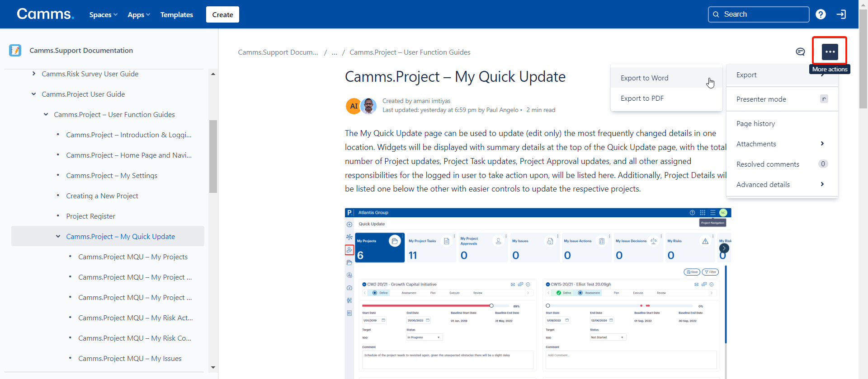Click the Quick Update screenshot image
The height and width of the screenshot is (379, 868).
coord(538,293)
